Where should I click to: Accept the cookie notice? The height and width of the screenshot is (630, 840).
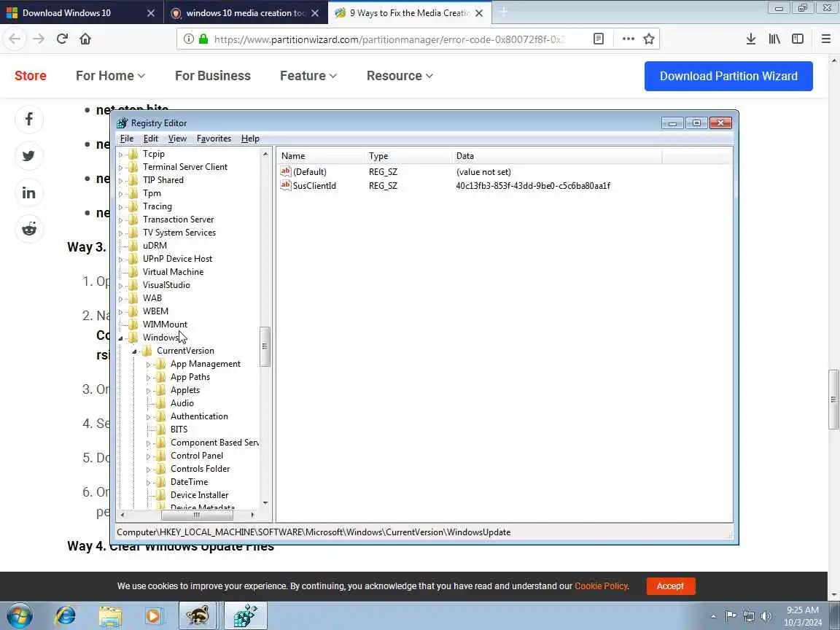coord(671,586)
